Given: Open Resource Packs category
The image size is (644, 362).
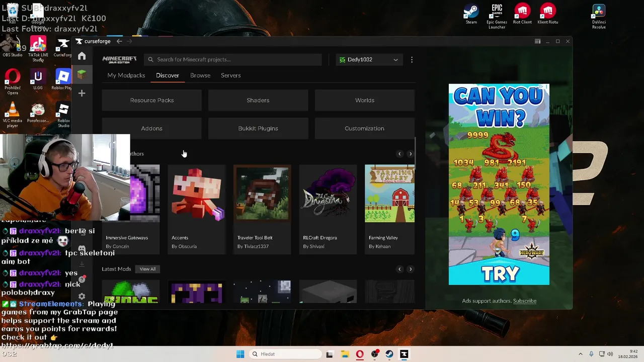Looking at the screenshot, I should pos(152,100).
